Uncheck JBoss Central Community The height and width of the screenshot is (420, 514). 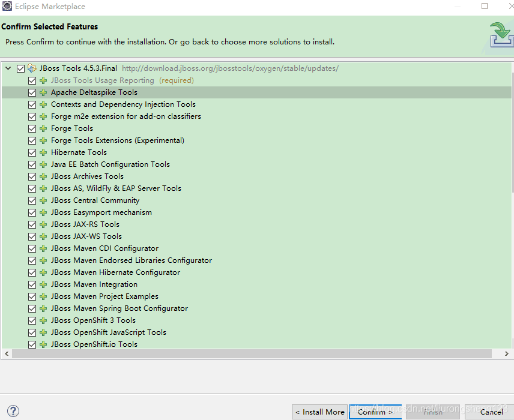pyautogui.click(x=32, y=201)
